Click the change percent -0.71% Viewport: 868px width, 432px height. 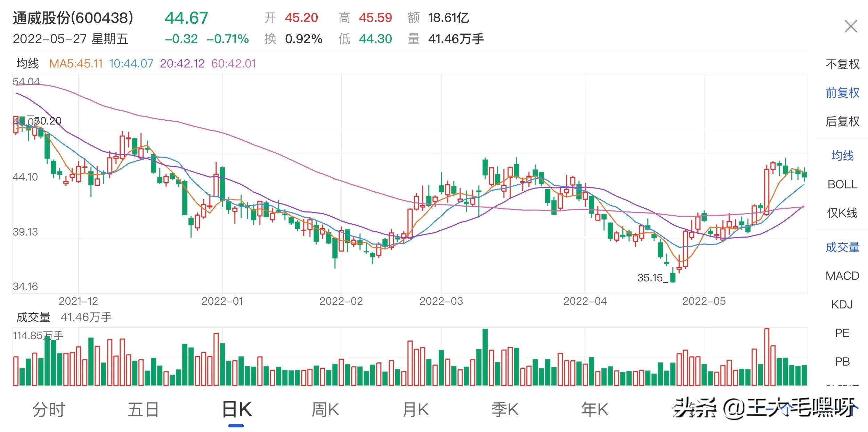point(228,39)
